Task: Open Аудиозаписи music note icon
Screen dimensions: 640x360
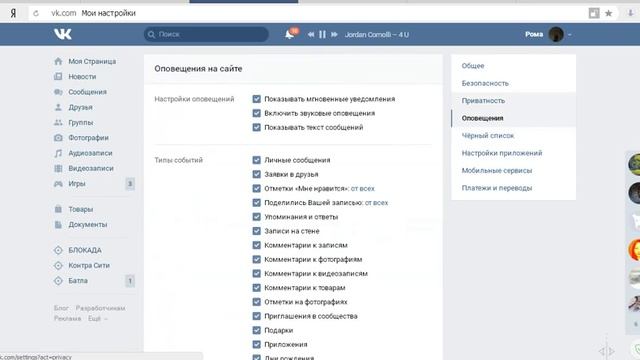Action: pos(58,153)
